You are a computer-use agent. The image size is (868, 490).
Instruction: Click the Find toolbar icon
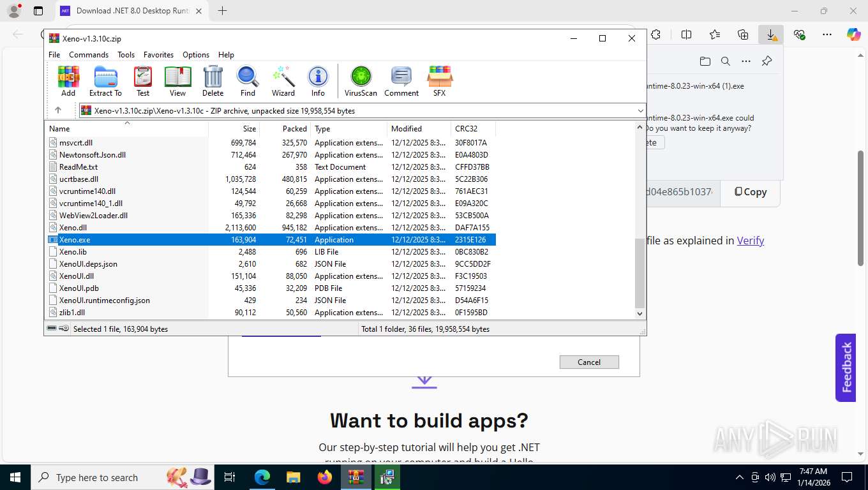point(248,81)
